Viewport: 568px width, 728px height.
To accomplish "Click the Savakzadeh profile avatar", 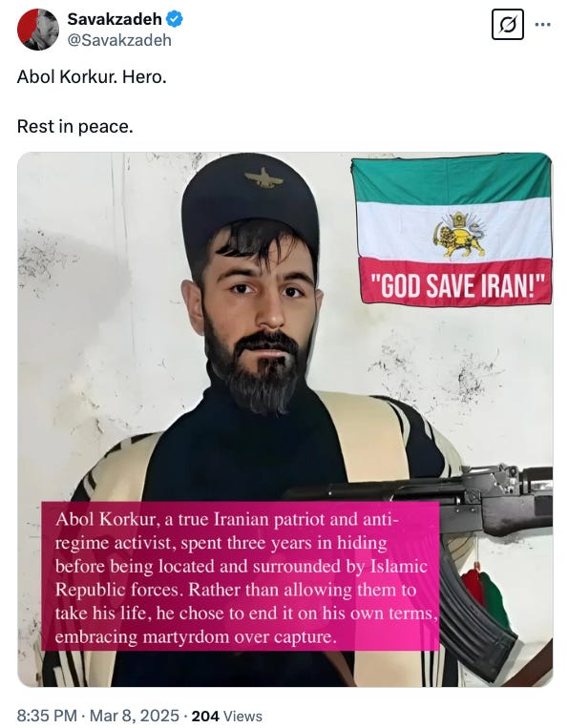I will 38,30.
